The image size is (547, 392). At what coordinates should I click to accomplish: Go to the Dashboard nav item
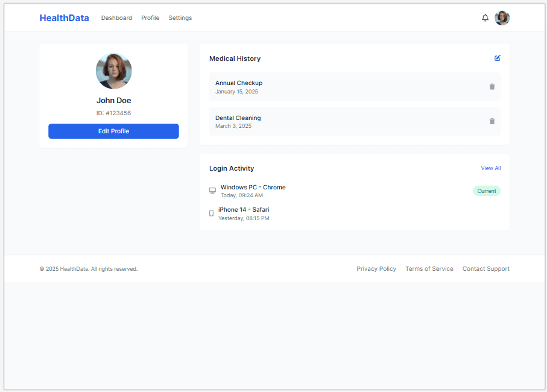click(x=116, y=17)
